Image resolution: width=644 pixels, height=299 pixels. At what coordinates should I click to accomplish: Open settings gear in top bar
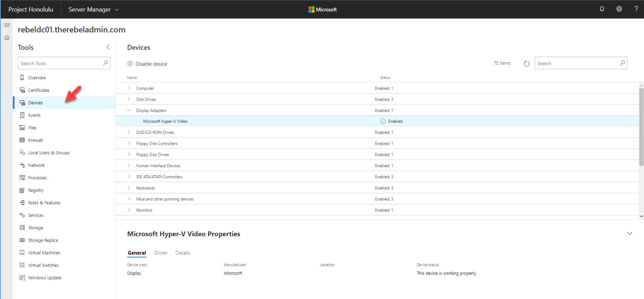click(x=619, y=9)
